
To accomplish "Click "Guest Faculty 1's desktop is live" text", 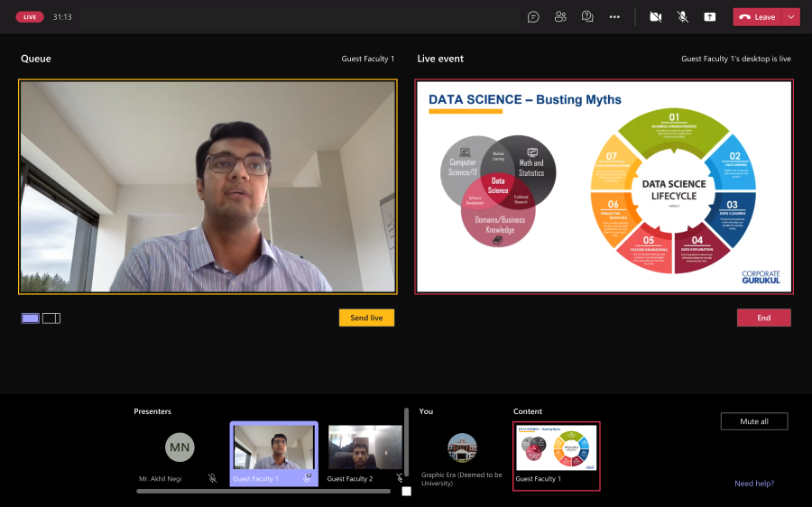I will pyautogui.click(x=736, y=59).
